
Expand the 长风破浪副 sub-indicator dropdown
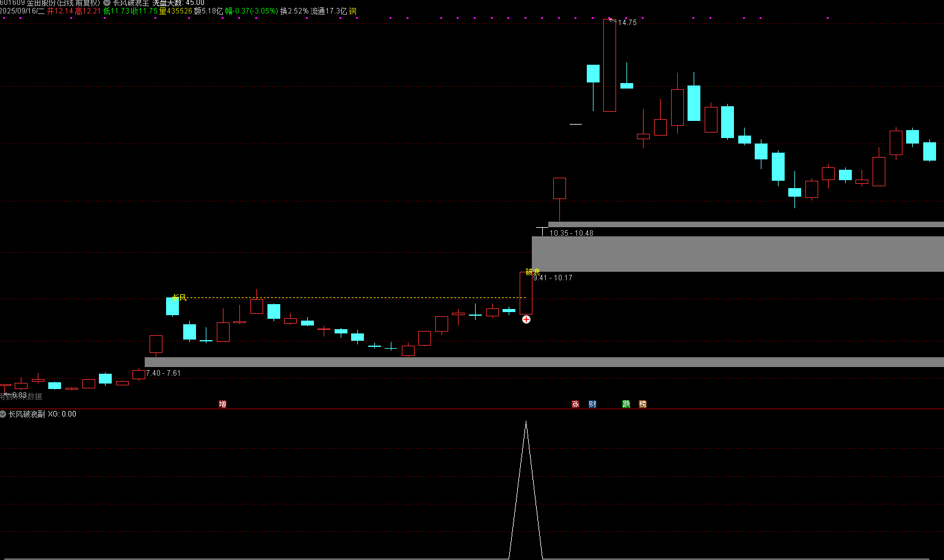click(x=3, y=414)
